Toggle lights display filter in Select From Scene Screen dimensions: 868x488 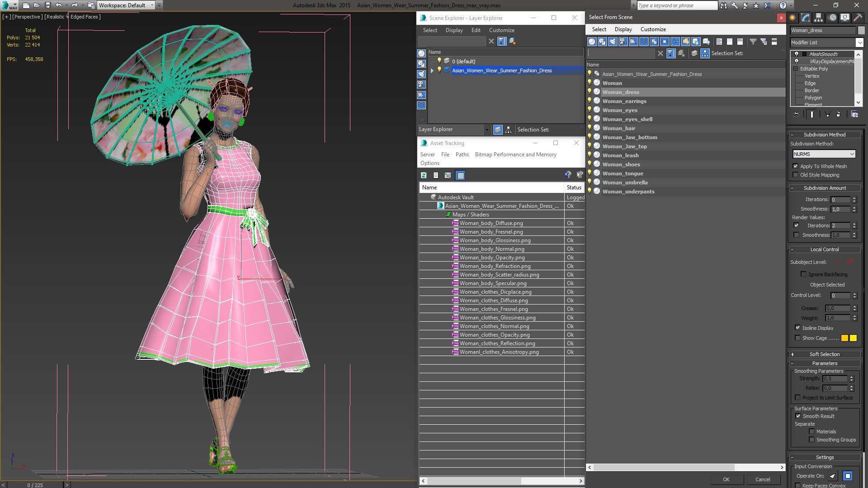(613, 42)
